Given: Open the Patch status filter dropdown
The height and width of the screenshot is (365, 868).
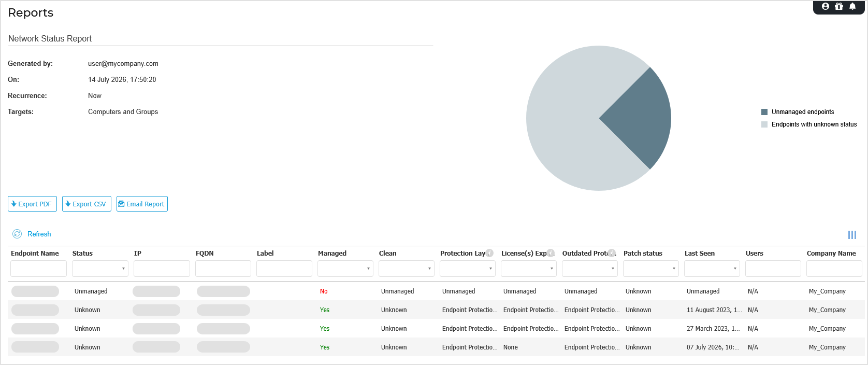Looking at the screenshot, I should click(x=651, y=269).
